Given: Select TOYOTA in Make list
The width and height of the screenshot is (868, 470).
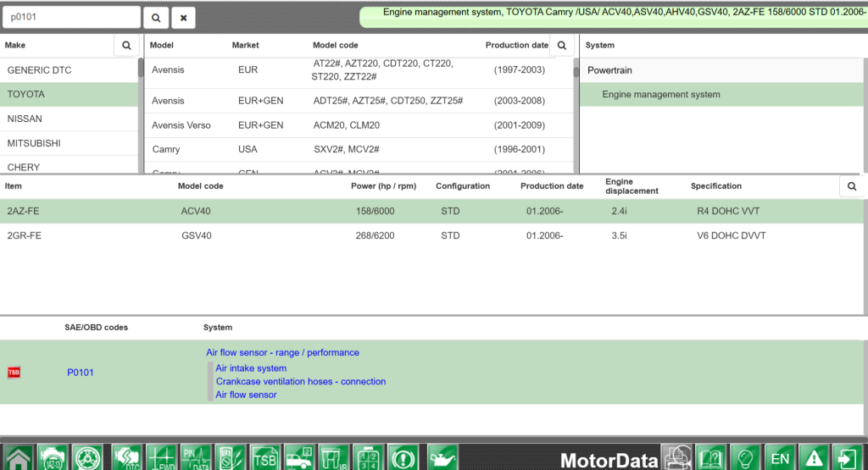Looking at the screenshot, I should (x=70, y=95).
